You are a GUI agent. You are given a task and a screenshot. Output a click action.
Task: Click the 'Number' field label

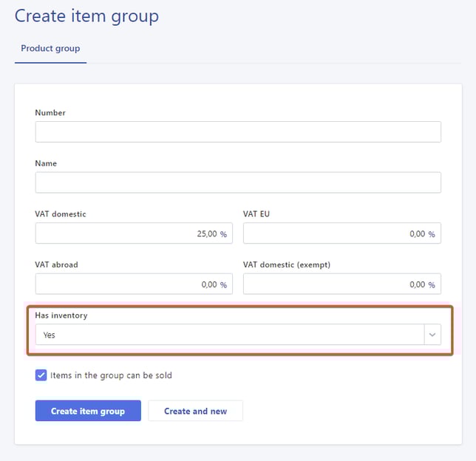pos(50,113)
